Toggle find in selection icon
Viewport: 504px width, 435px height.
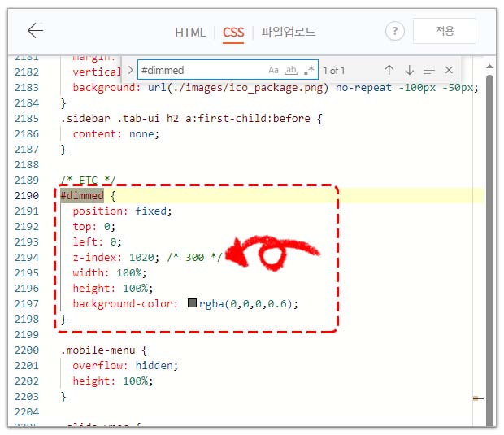(x=428, y=70)
